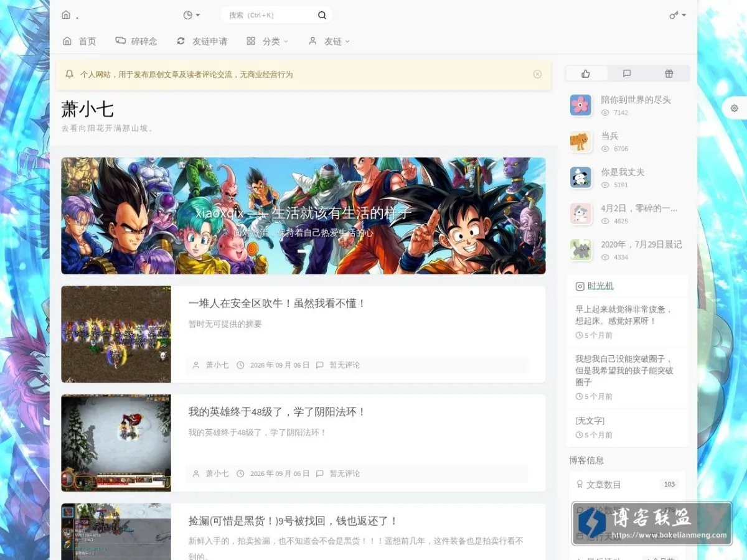Image resolution: width=747 pixels, height=560 pixels.
Task: Open the settings gear on right edge
Action: point(735,108)
